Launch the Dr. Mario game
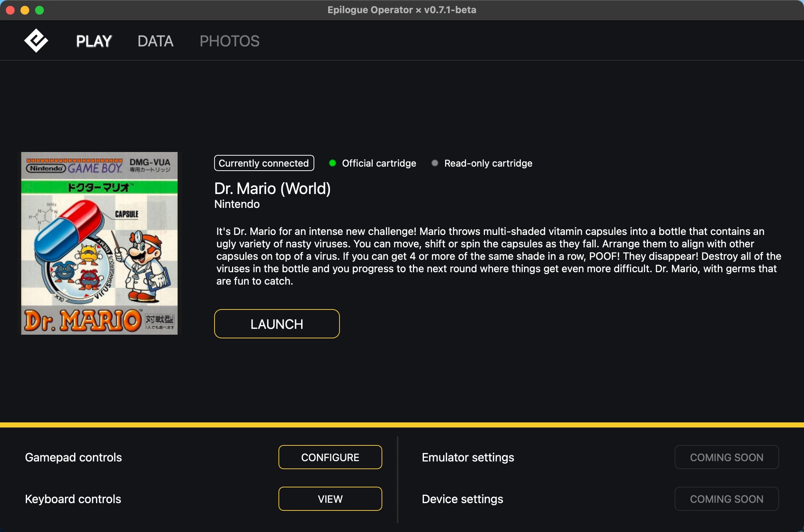This screenshot has height=532, width=804. 277,324
